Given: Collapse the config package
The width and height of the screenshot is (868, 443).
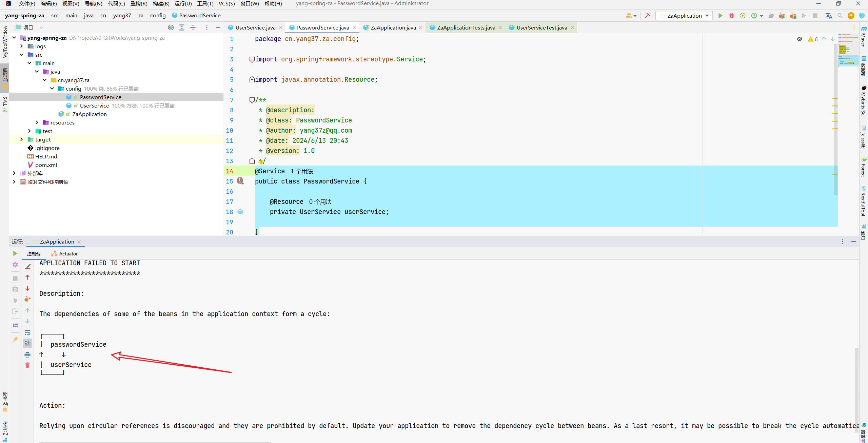Looking at the screenshot, I should coord(52,89).
